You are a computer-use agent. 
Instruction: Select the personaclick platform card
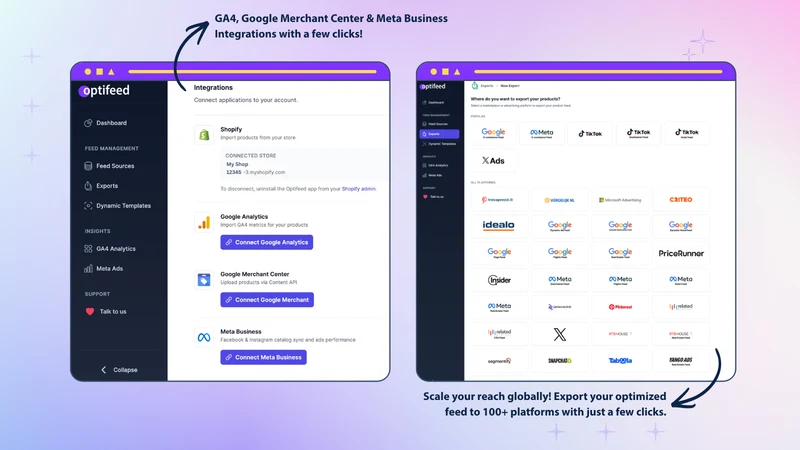(x=560, y=307)
